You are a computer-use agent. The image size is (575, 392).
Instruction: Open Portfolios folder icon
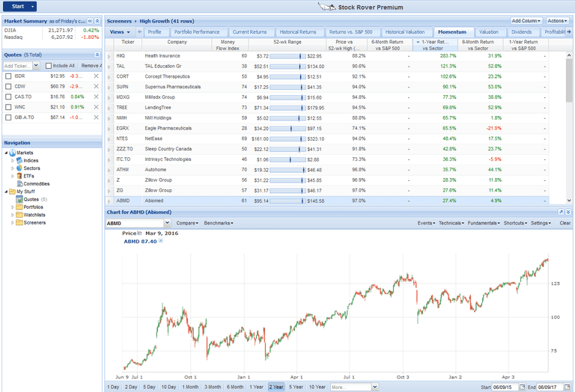click(19, 207)
